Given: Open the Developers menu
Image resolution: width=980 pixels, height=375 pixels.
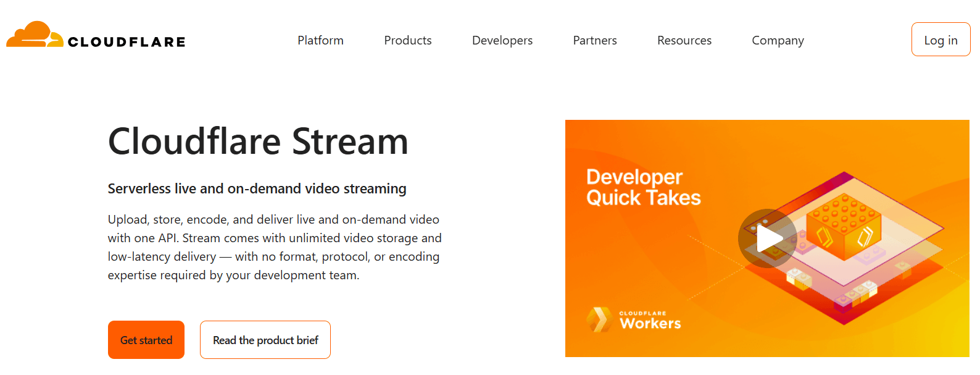Looking at the screenshot, I should pos(502,40).
